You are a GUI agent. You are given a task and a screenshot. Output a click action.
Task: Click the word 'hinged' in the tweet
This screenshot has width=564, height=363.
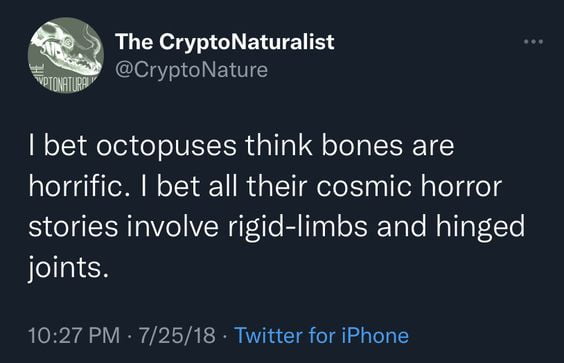pos(481,227)
